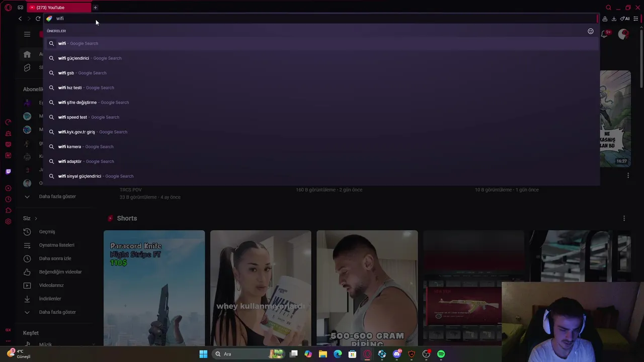
Task: Open the Siz section chevron
Action: point(36,218)
